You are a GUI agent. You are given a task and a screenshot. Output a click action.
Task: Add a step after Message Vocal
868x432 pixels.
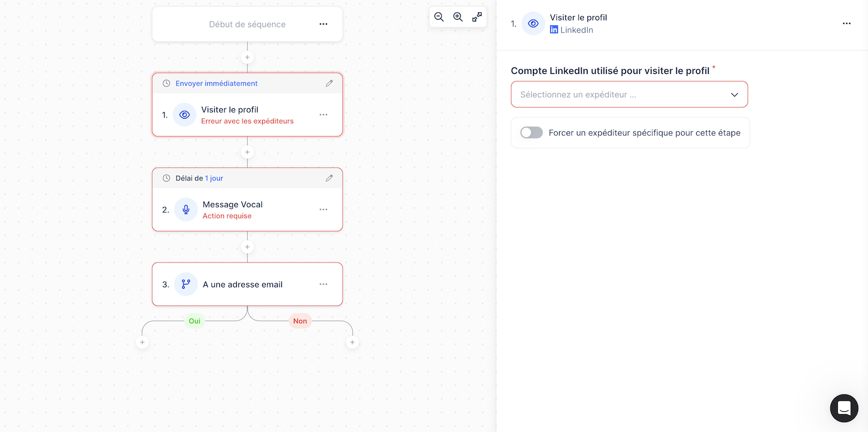247,247
